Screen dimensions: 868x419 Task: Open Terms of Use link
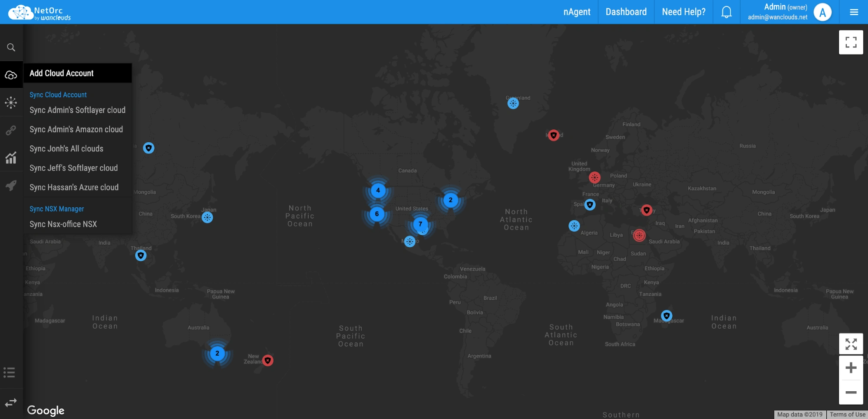pyautogui.click(x=848, y=415)
